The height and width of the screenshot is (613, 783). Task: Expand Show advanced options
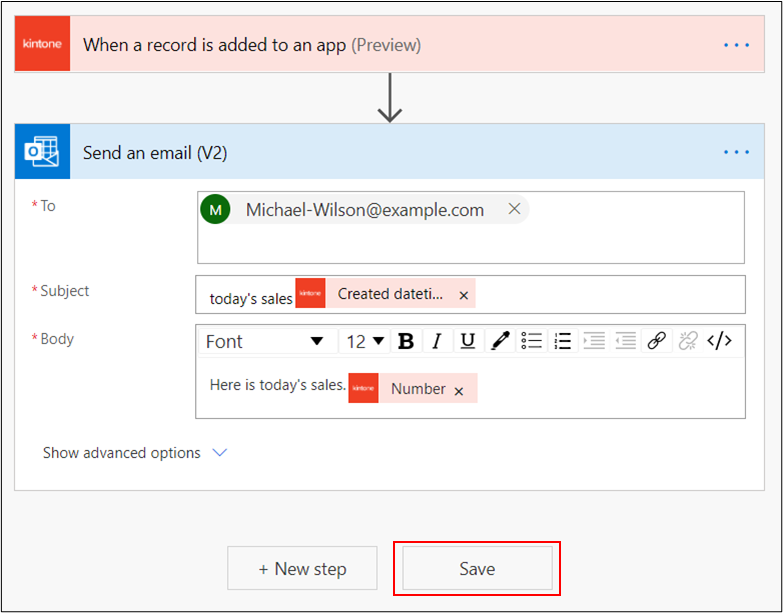tap(135, 453)
